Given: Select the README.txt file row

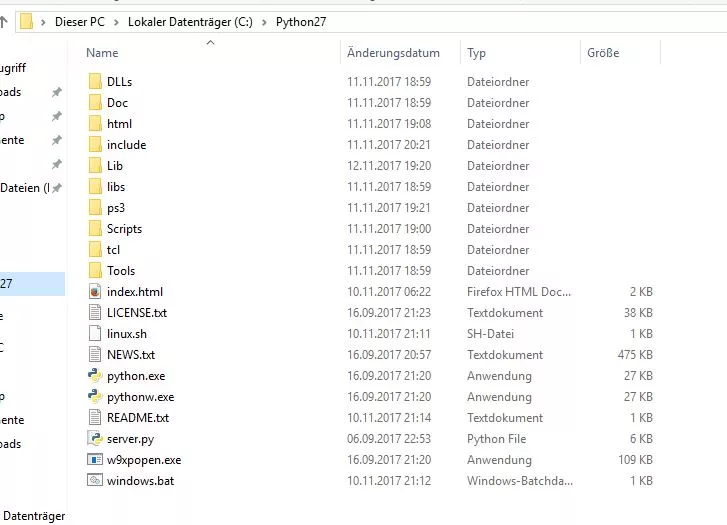Looking at the screenshot, I should (138, 418).
